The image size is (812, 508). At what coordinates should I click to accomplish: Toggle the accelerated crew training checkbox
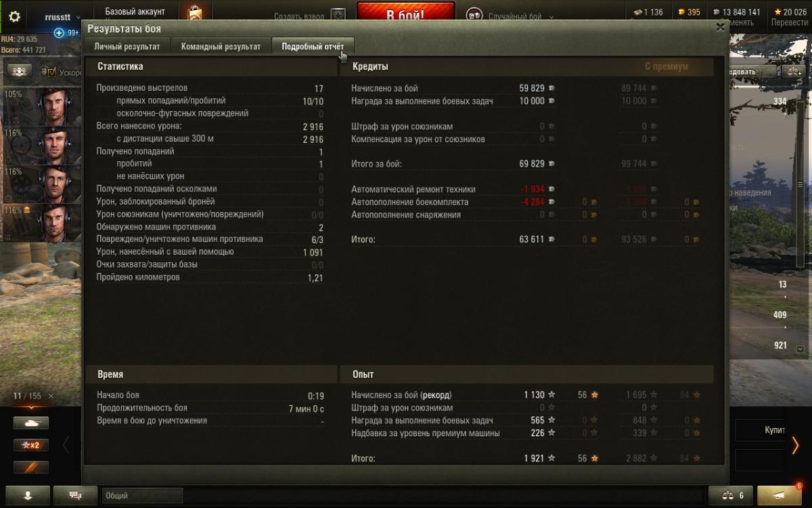pyautogui.click(x=52, y=72)
